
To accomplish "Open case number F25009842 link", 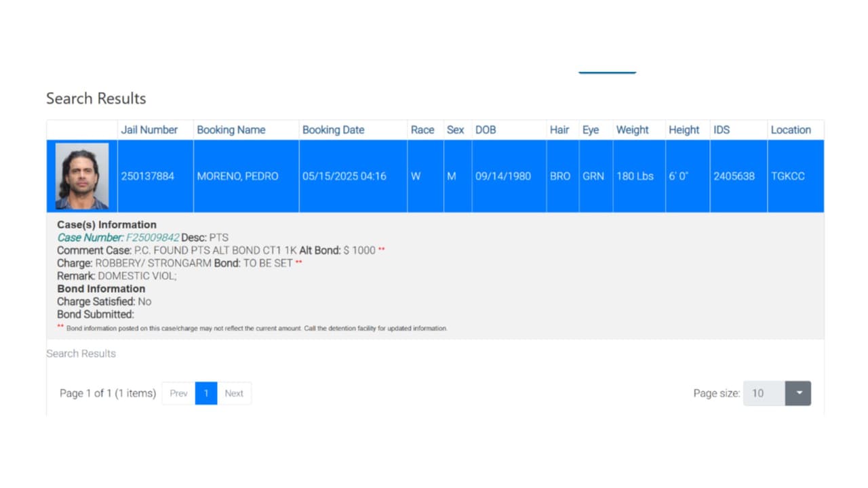I will click(153, 238).
